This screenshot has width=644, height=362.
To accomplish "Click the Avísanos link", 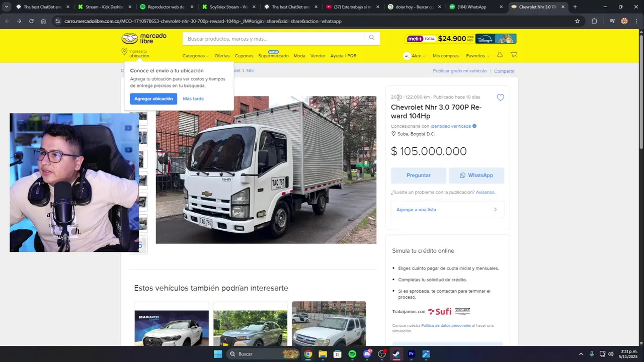I will (x=486, y=192).
